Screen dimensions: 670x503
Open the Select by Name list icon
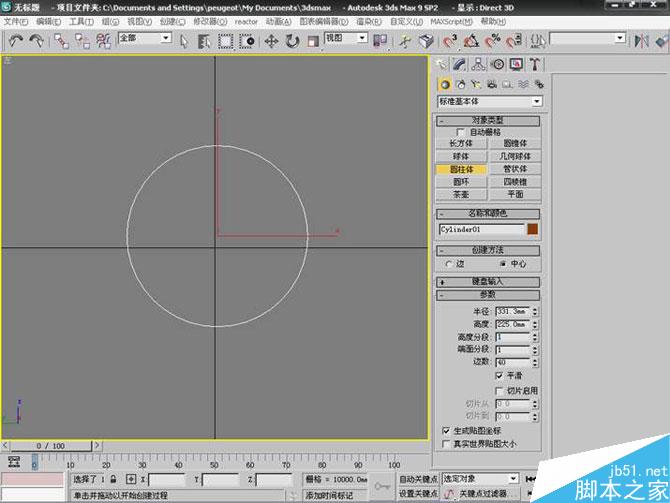204,41
